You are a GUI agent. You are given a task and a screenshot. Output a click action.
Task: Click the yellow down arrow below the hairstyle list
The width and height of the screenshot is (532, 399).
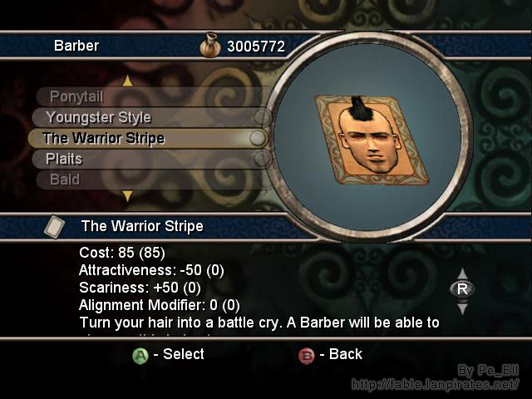pyautogui.click(x=127, y=196)
